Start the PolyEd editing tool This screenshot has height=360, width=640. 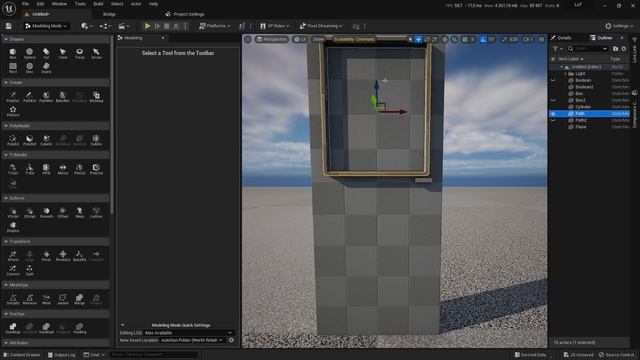[13, 140]
